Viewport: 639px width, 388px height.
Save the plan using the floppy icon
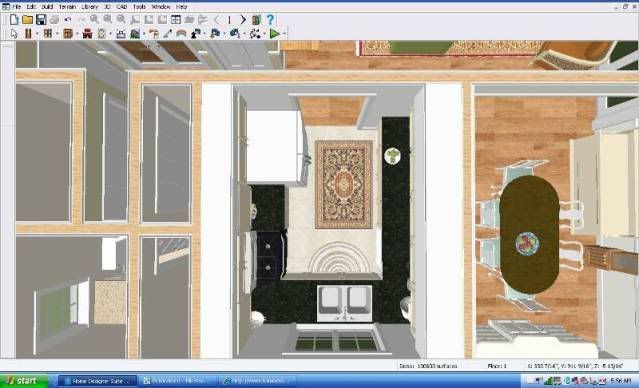(41, 19)
